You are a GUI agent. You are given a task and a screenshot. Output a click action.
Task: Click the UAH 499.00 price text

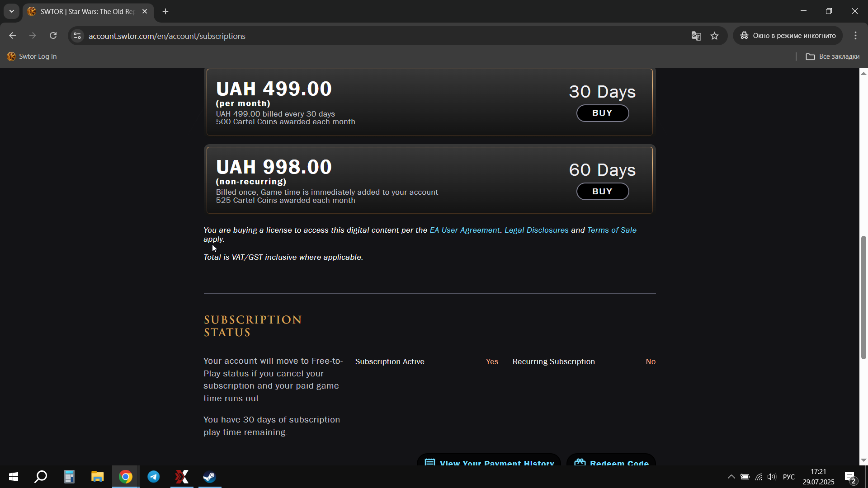pos(274,89)
